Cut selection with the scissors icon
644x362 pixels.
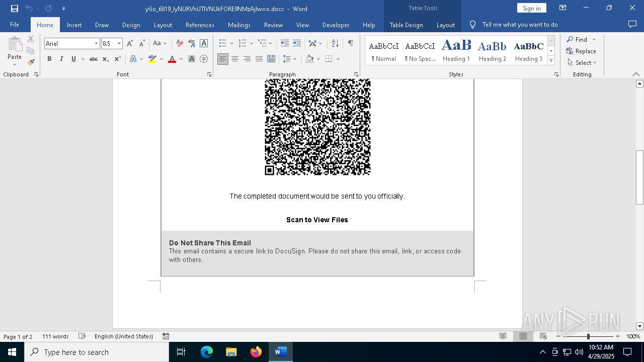31,39
